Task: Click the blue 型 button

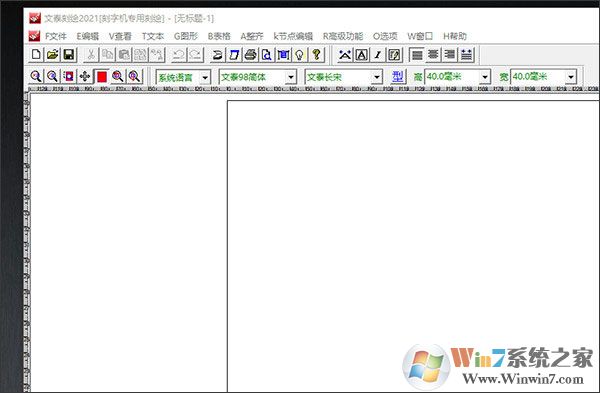Action: coord(398,77)
